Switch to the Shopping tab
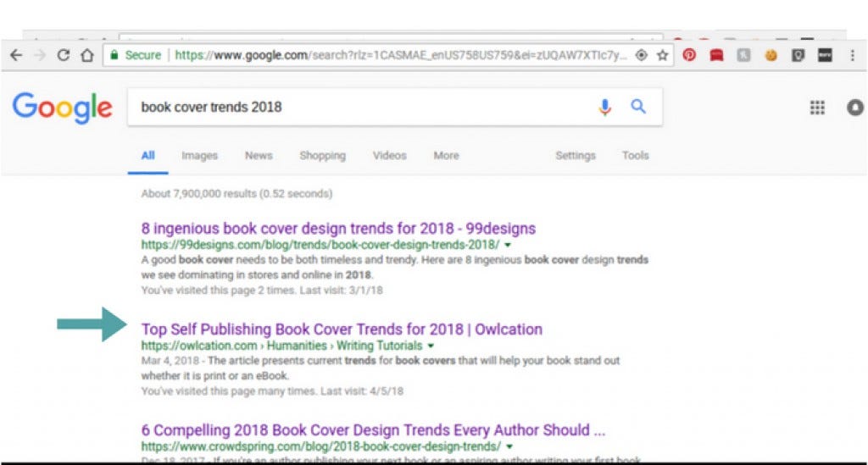Image resolution: width=868 pixels, height=465 pixels. pyautogui.click(x=323, y=155)
